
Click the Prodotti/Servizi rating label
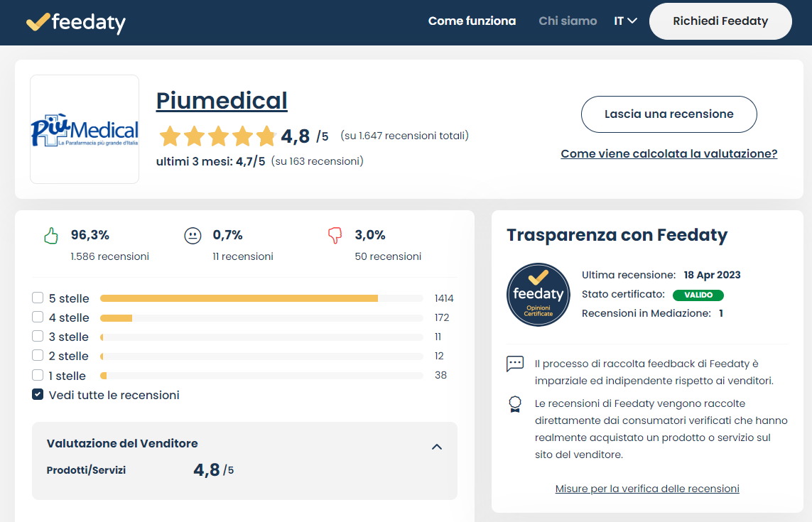(86, 470)
